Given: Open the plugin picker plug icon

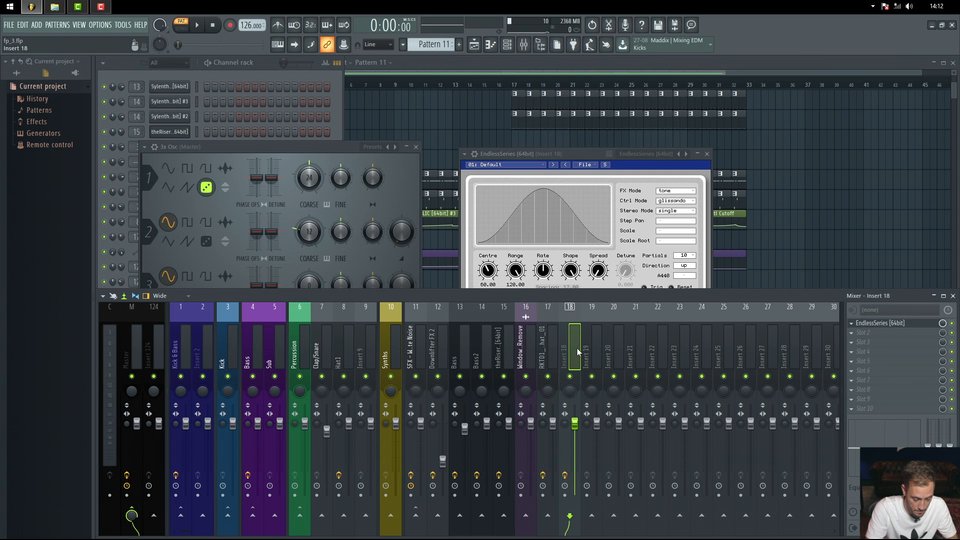Looking at the screenshot, I should click(x=573, y=44).
